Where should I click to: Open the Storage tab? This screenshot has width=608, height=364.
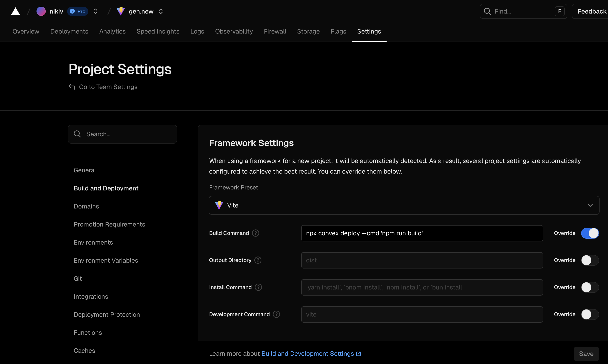308,31
